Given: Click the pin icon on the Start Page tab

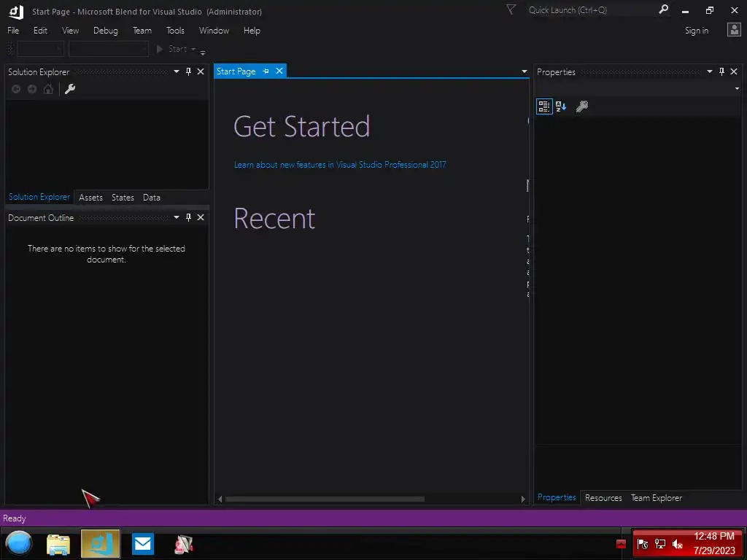Looking at the screenshot, I should 266,71.
